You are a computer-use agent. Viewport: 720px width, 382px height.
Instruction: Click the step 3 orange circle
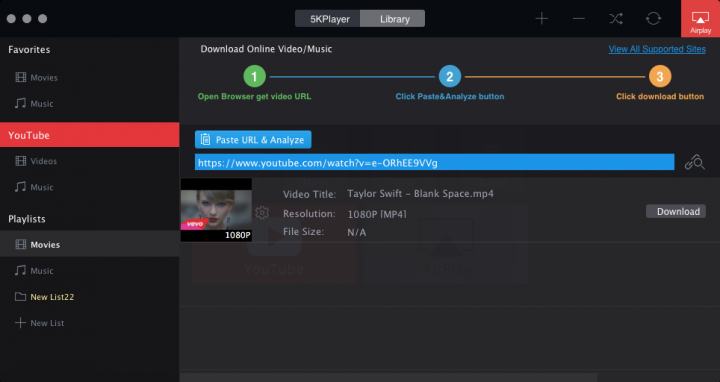[x=660, y=77]
